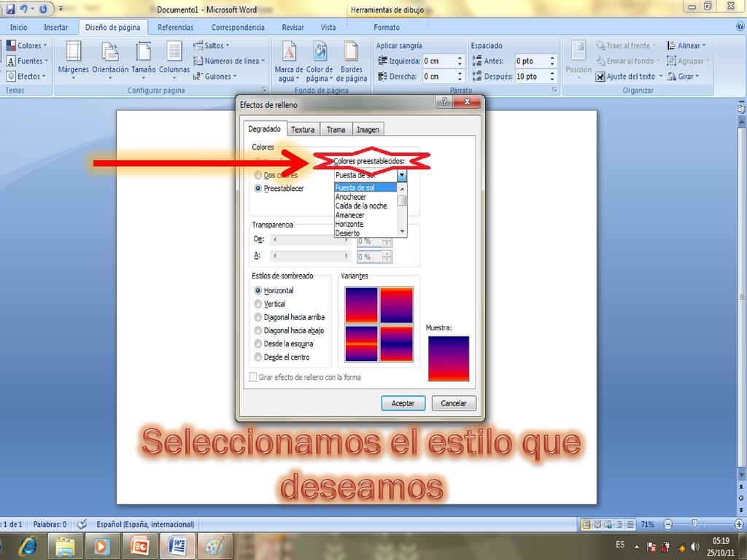Open the Orientación page orientation menu
Image resolution: width=747 pixels, height=560 pixels.
[x=110, y=61]
